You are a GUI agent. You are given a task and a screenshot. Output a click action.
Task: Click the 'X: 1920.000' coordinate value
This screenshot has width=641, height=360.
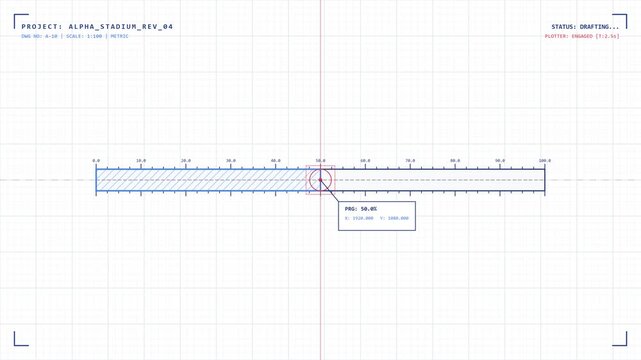pyautogui.click(x=359, y=218)
